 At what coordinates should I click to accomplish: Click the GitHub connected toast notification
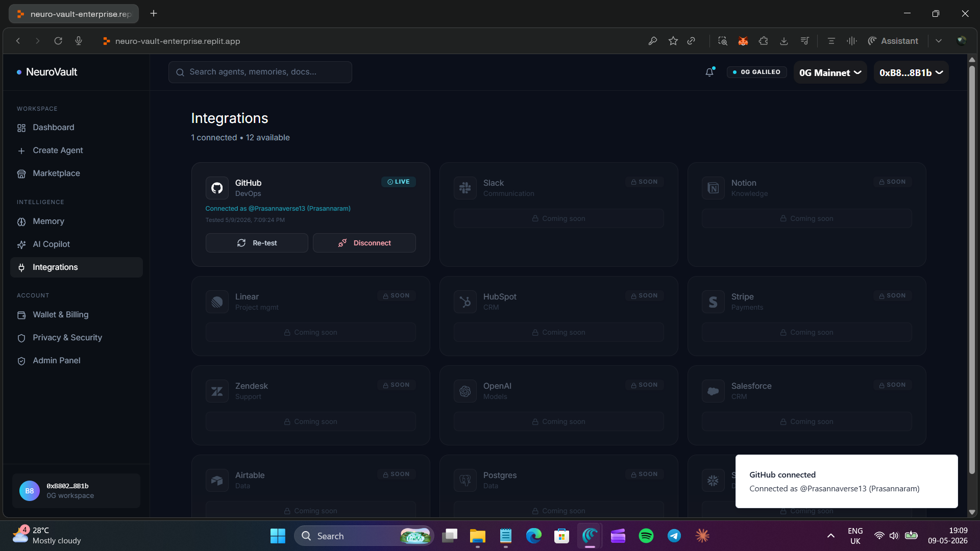coord(847,481)
